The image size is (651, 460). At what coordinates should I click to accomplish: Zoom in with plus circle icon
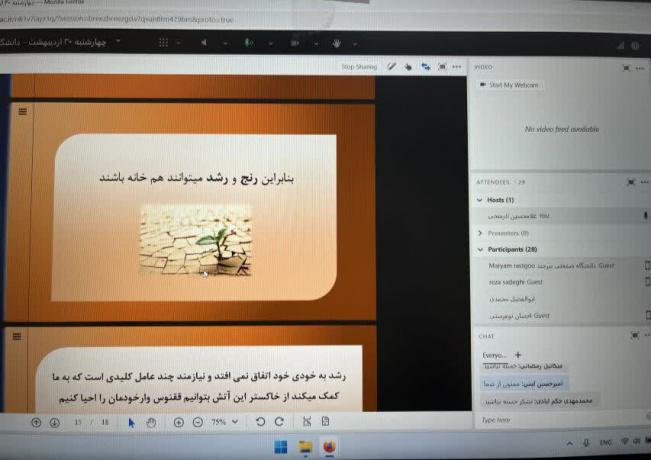[x=179, y=423]
